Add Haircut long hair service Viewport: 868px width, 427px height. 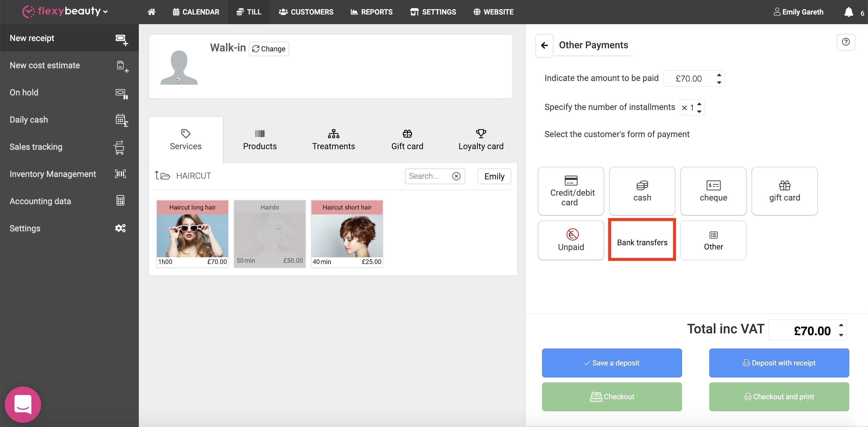(x=192, y=234)
